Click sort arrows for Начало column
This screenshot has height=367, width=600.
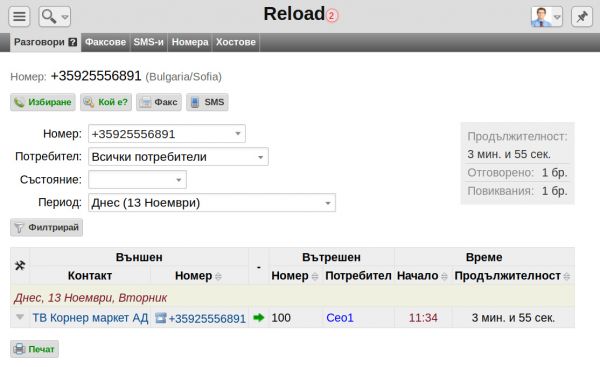tap(444, 276)
